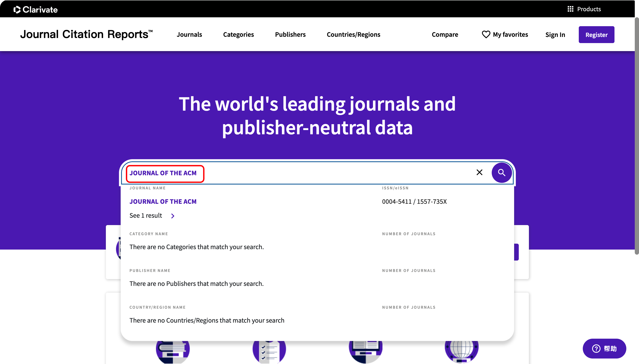Image resolution: width=639 pixels, height=364 pixels.
Task: Click the checklist illustration icon
Action: (x=269, y=351)
